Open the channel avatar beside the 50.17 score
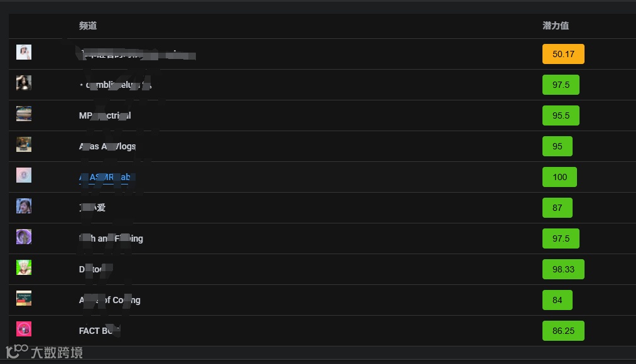 pos(23,52)
